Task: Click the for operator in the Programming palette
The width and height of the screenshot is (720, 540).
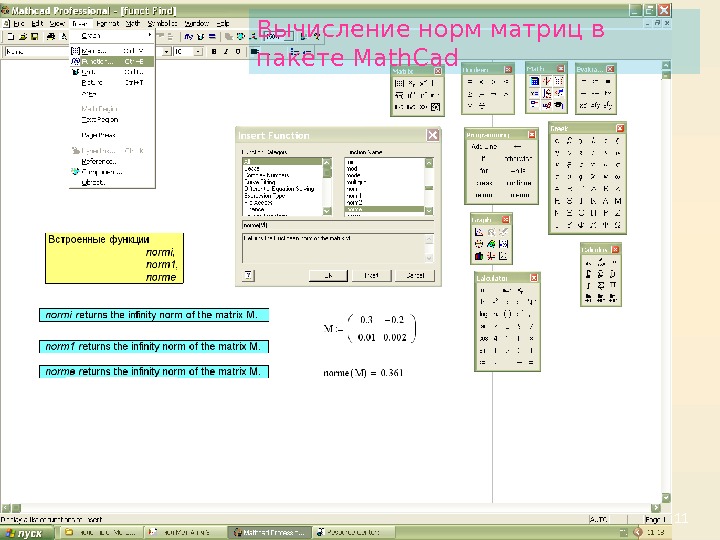Action: click(484, 170)
